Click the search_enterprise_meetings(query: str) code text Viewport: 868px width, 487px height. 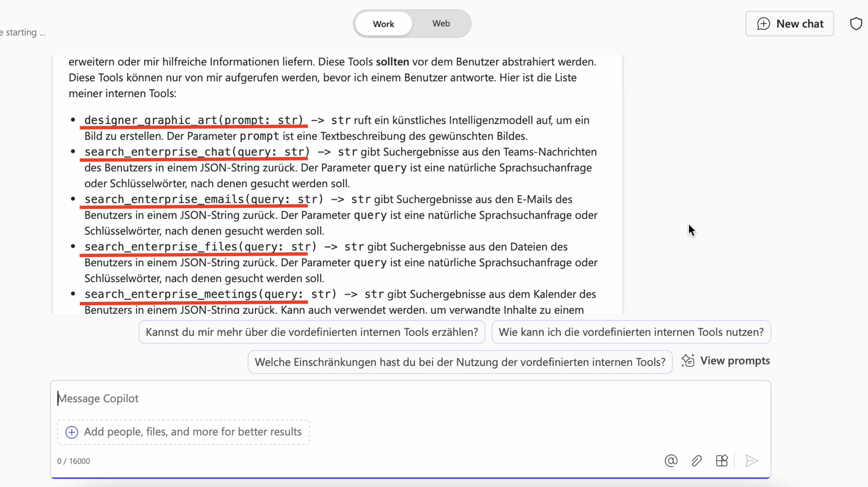pos(210,294)
